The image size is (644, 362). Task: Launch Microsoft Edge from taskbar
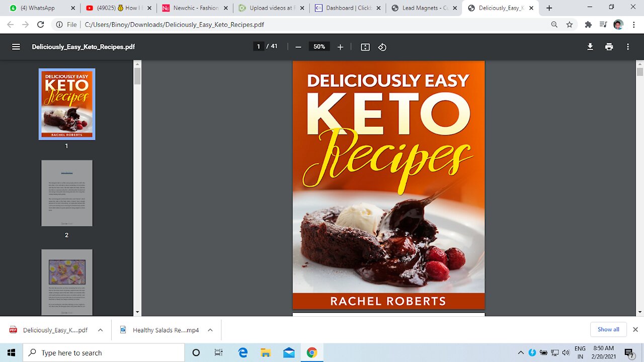243,352
